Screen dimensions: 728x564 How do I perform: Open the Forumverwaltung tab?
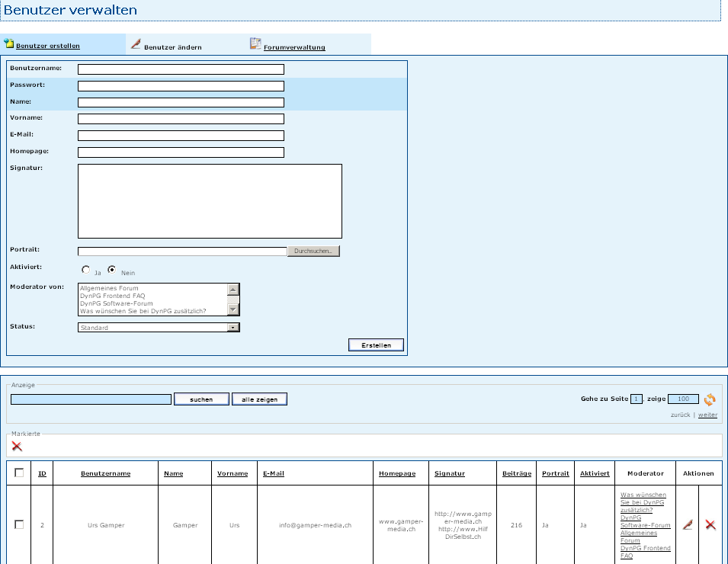click(294, 47)
